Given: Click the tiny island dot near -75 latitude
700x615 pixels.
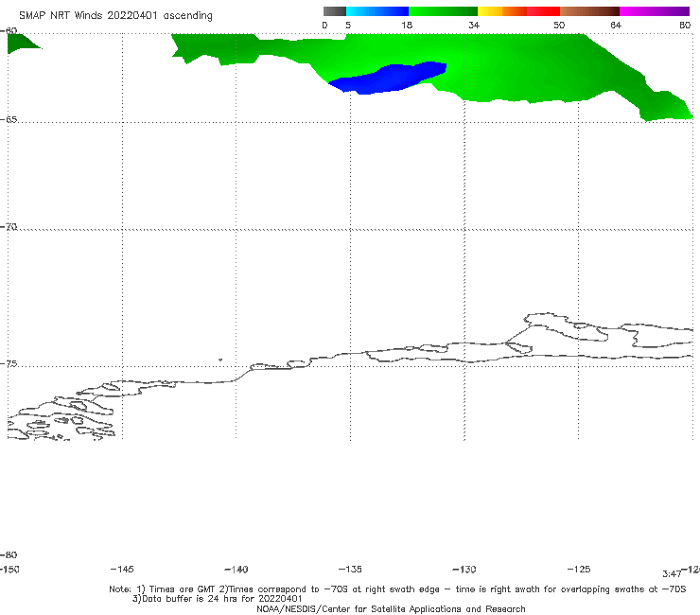Looking at the screenshot, I should (220, 360).
